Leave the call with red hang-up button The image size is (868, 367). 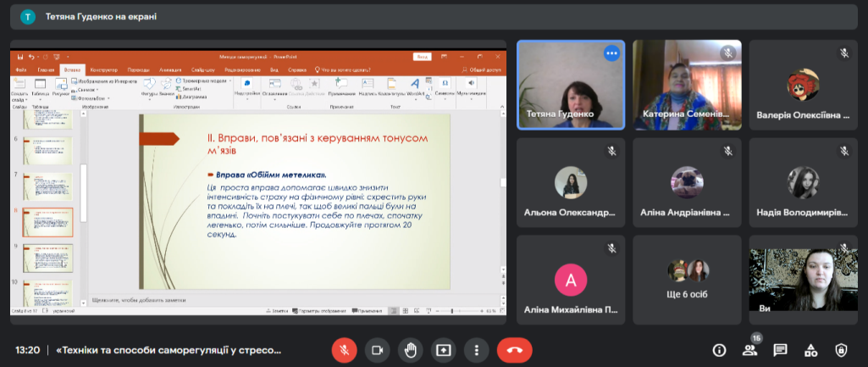click(x=514, y=349)
